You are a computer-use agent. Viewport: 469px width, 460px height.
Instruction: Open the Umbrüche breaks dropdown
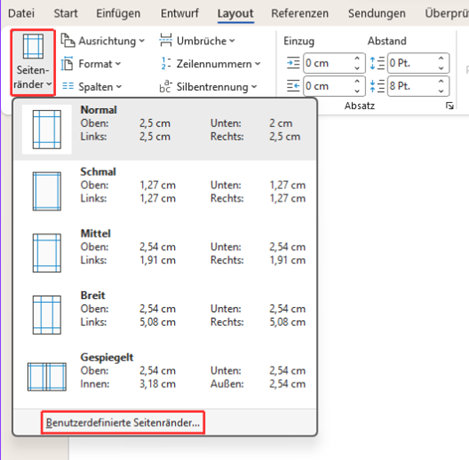tap(197, 41)
